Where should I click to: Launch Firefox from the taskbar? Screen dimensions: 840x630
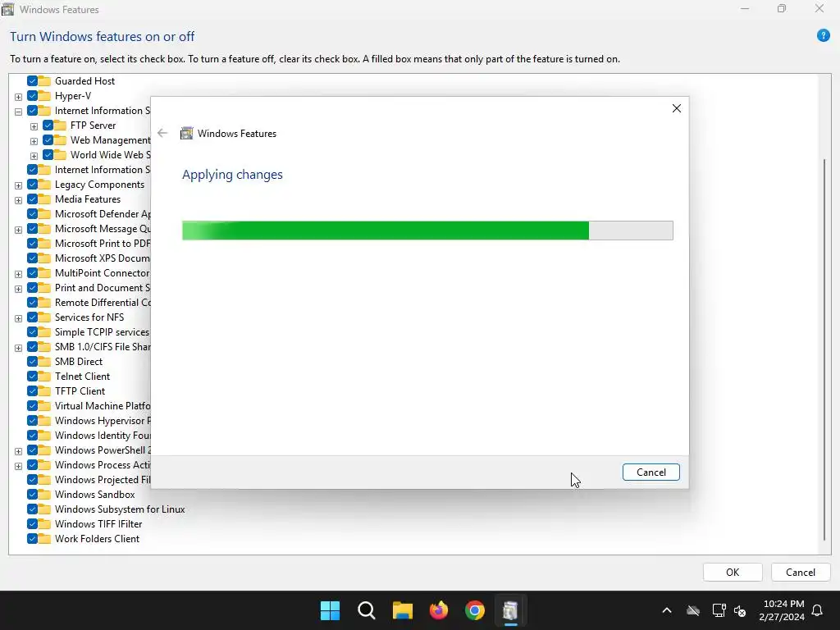tap(439, 610)
